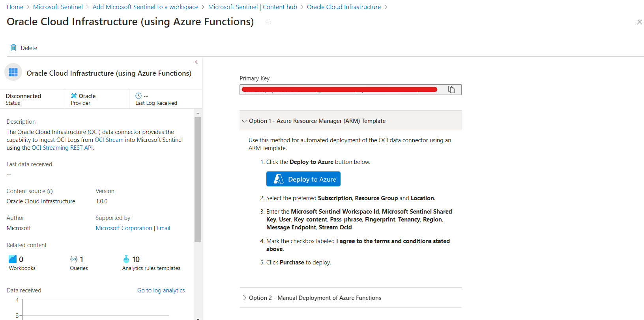This screenshot has width=644, height=320.
Task: Navigate to Microsoft Sentinel breadcrumb
Action: [58, 7]
